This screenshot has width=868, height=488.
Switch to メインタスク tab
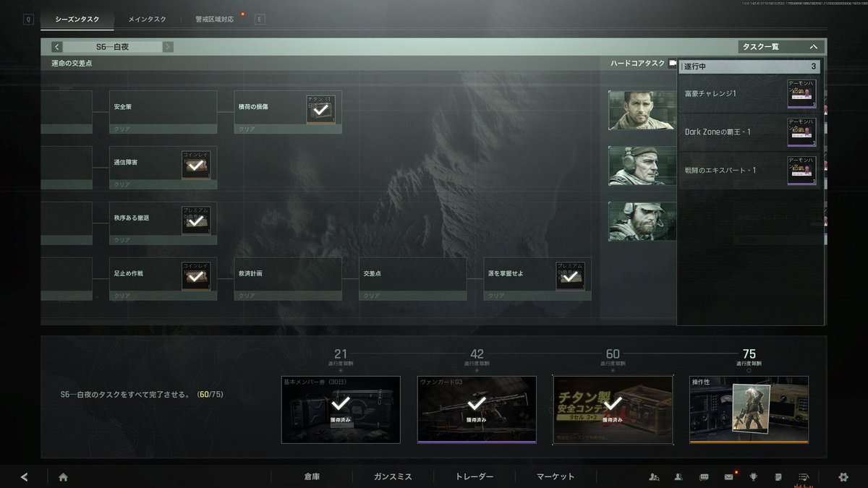pos(147,20)
